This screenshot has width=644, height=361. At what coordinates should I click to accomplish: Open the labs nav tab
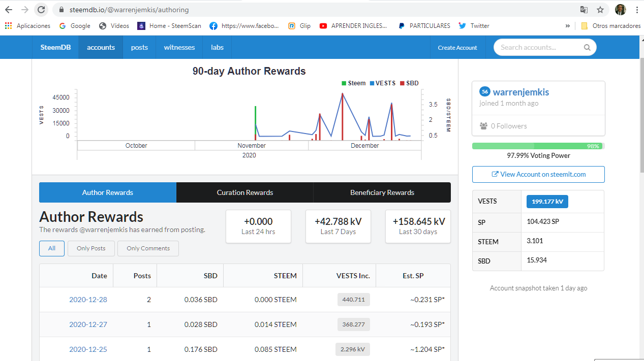click(x=217, y=47)
